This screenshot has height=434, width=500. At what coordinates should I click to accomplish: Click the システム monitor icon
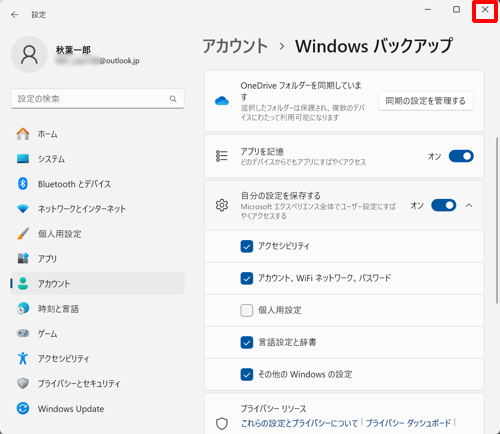(23, 159)
